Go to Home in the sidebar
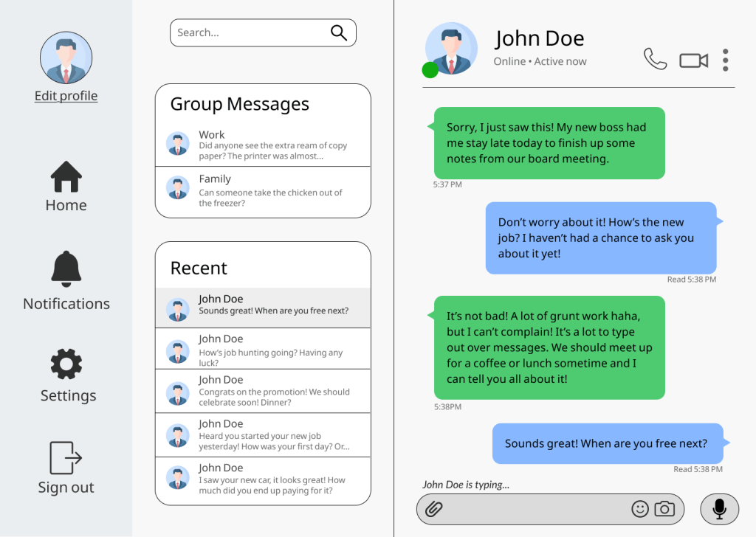 click(66, 187)
